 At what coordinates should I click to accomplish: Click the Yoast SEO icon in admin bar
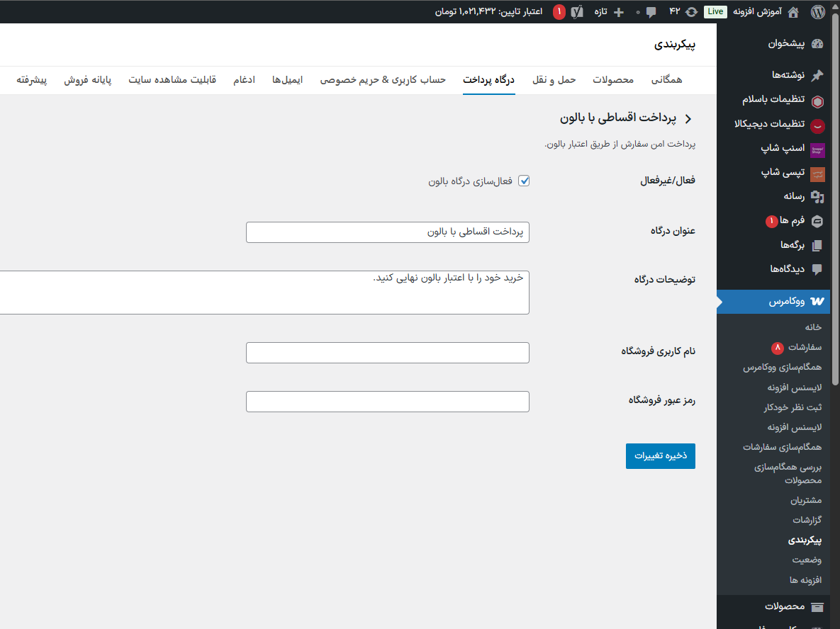pos(578,11)
